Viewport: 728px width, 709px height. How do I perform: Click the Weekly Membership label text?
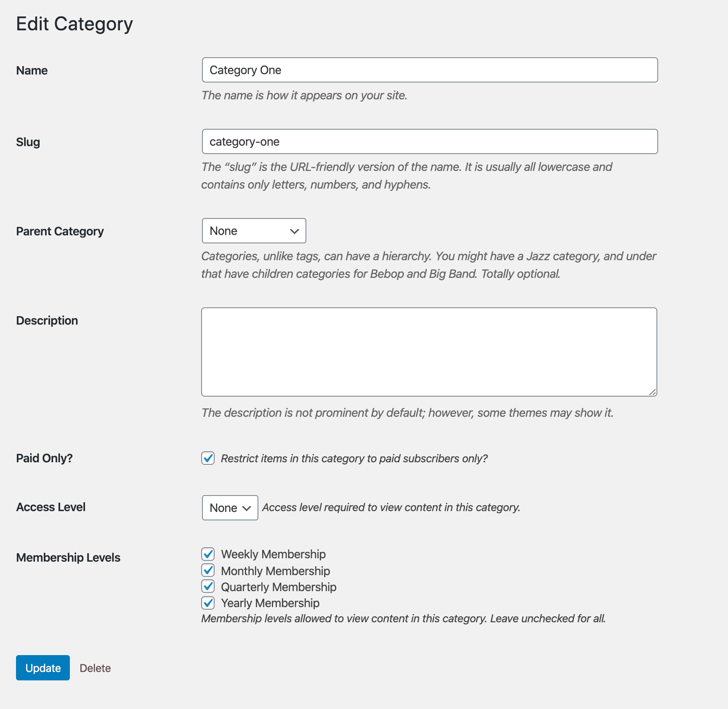tap(274, 554)
